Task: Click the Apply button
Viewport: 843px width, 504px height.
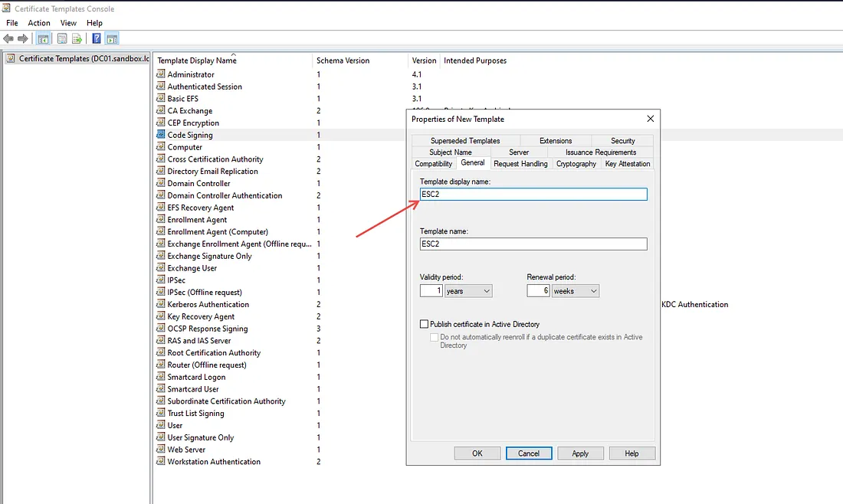Action: coord(580,453)
